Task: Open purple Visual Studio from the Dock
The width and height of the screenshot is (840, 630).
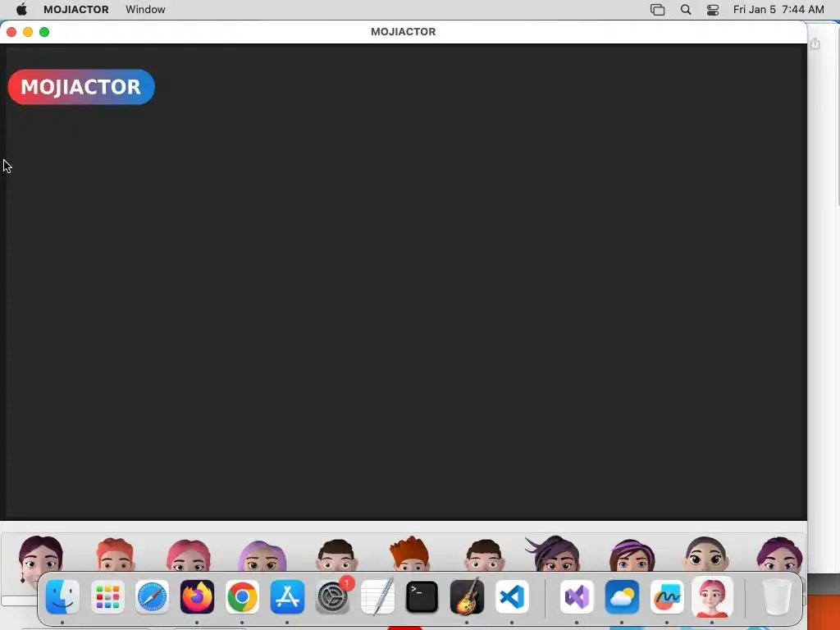Action: point(577,597)
